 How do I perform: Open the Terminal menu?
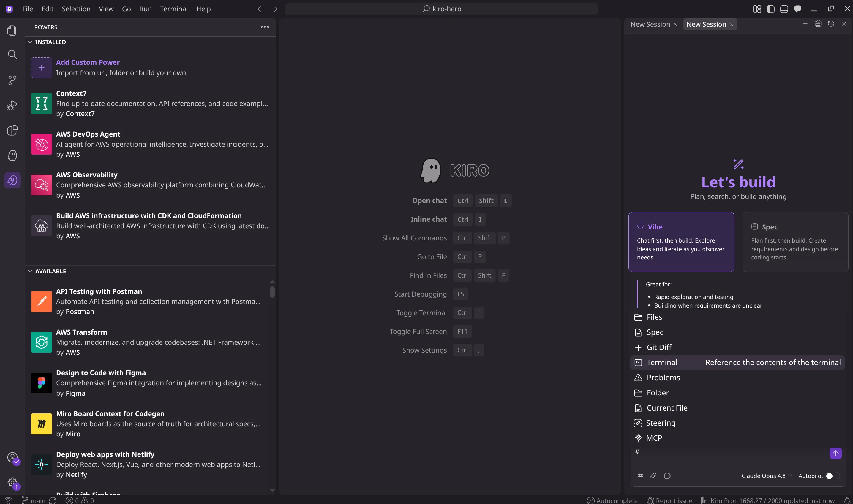tap(174, 9)
